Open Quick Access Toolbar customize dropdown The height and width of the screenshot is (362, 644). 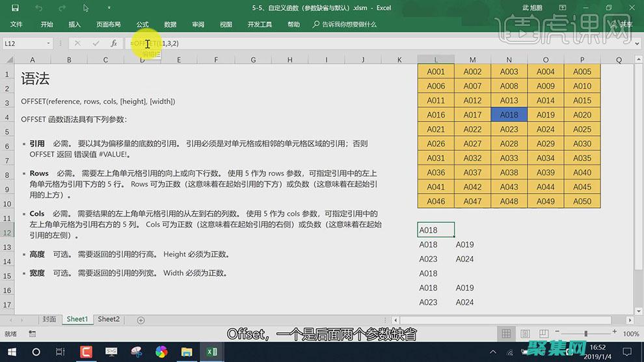coord(109,8)
